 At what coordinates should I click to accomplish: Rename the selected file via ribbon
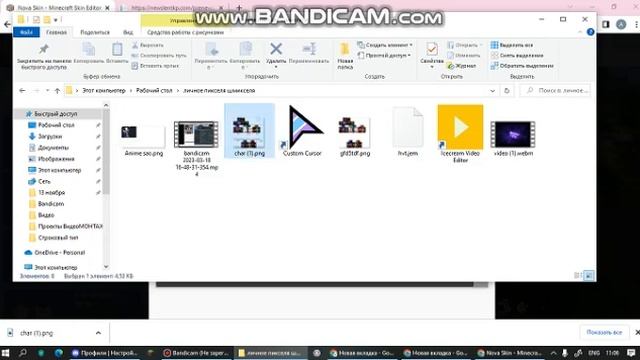309,53
